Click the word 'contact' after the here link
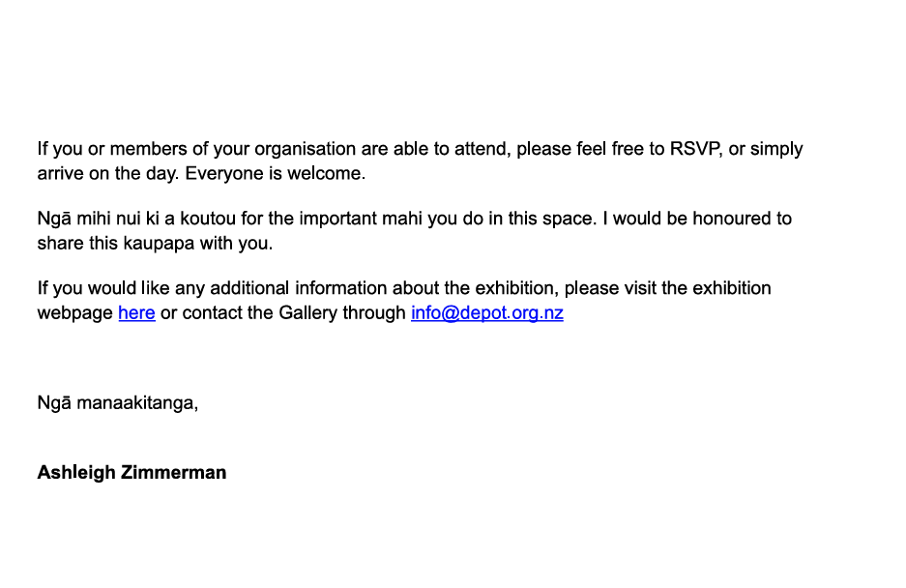 [212, 313]
